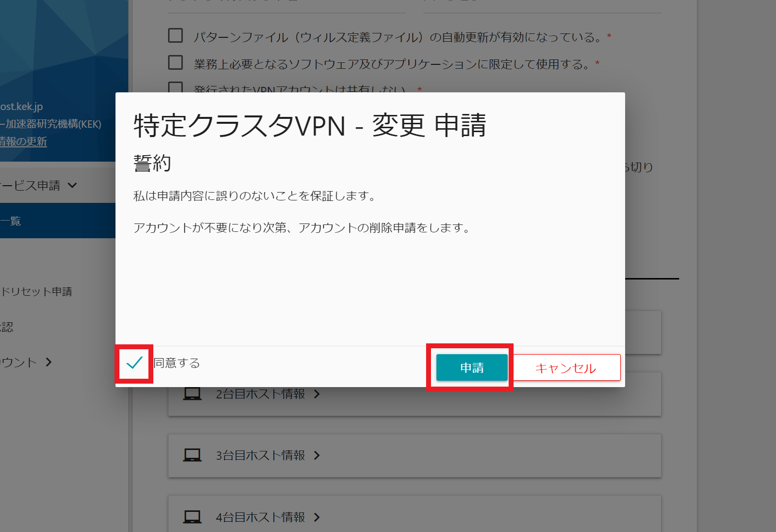The width and height of the screenshot is (776, 532).
Task: Check the パターンファイル自動更新 checkbox
Action: click(175, 36)
